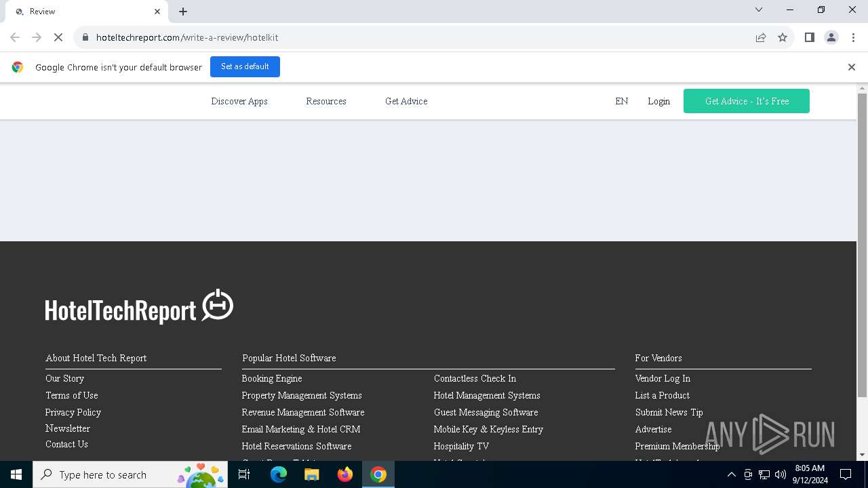Select Chrome icon in taskbar
This screenshot has width=868, height=488.
pyautogui.click(x=378, y=474)
